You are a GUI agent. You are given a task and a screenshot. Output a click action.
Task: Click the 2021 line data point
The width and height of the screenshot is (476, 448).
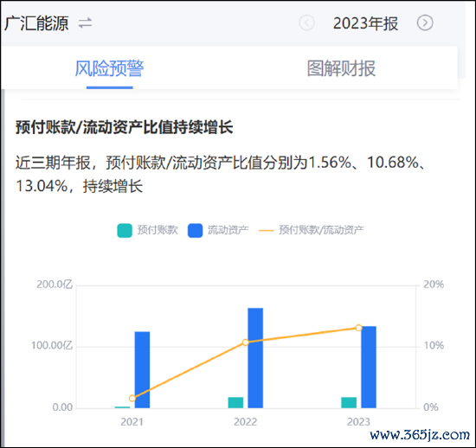coord(132,398)
